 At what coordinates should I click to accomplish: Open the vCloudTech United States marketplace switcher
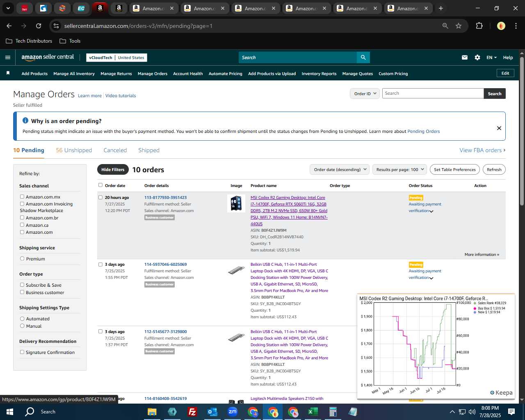117,57
